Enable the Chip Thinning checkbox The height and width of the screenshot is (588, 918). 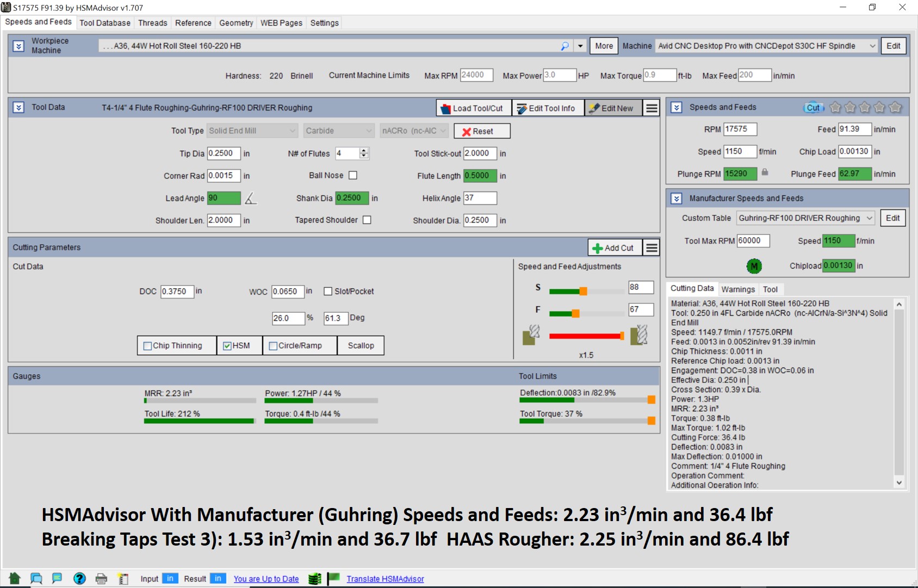(x=147, y=346)
